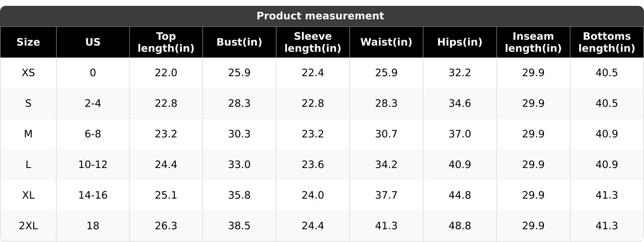Click the 48.8 hips measurement

point(460,226)
